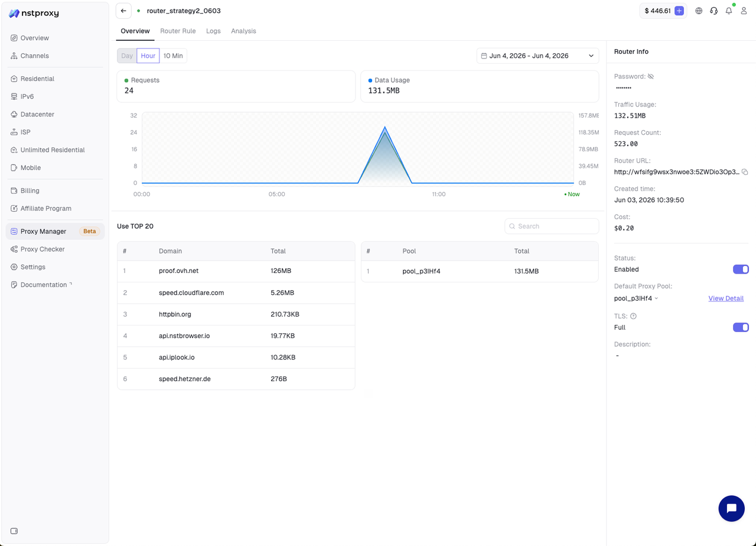Add balance with the plus icon

coord(679,11)
